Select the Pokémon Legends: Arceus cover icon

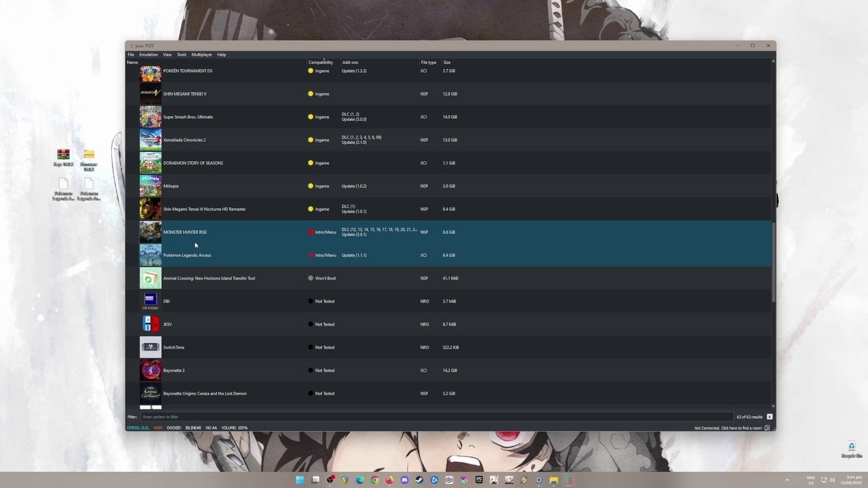pyautogui.click(x=151, y=256)
